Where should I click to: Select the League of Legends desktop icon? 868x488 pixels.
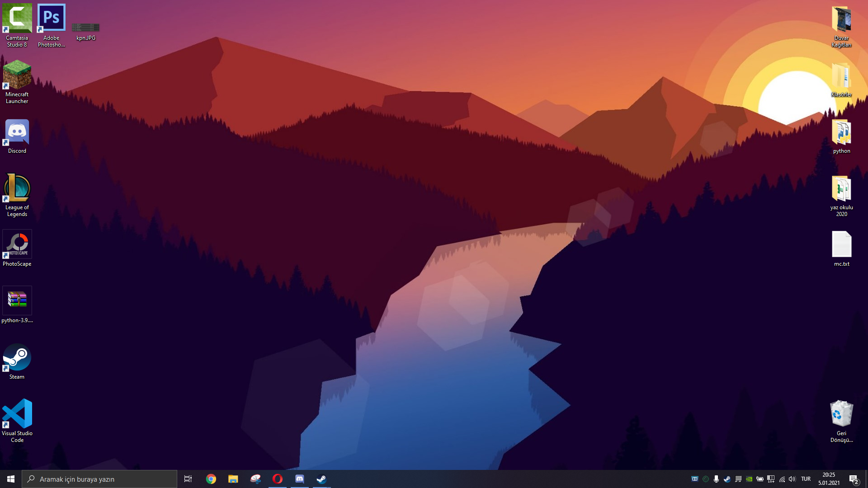[17, 195]
